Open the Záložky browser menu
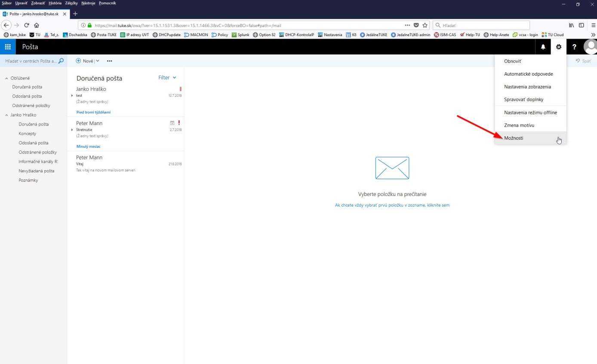Screen dimensions: 597x364 pos(71,3)
